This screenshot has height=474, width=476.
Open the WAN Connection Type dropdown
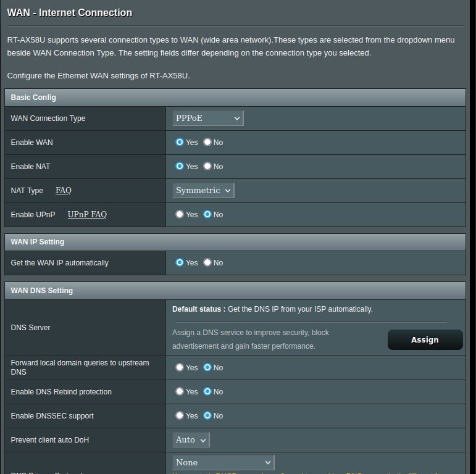[208, 118]
